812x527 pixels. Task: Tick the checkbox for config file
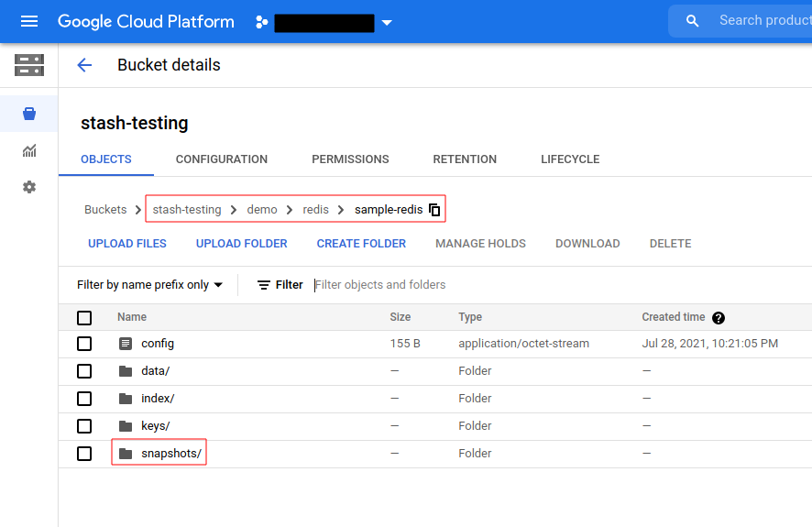click(84, 344)
